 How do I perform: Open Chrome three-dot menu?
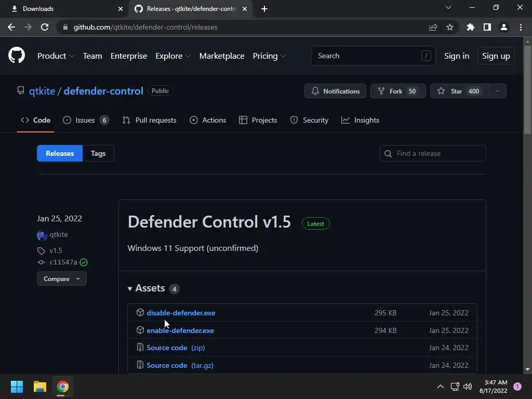(x=521, y=27)
